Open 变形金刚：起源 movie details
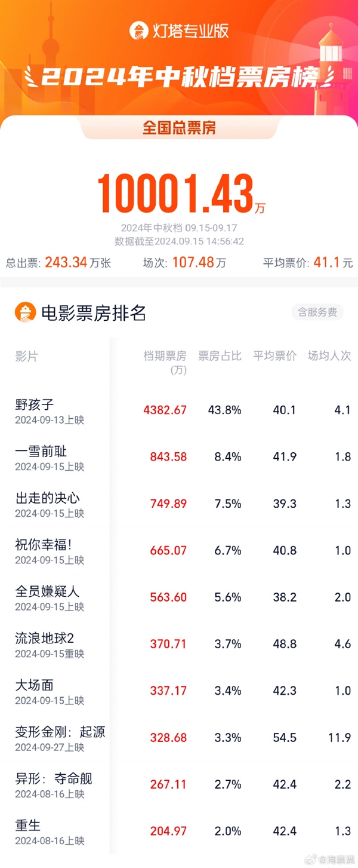Image resolution: width=358 pixels, height=868 pixels. tap(60, 731)
